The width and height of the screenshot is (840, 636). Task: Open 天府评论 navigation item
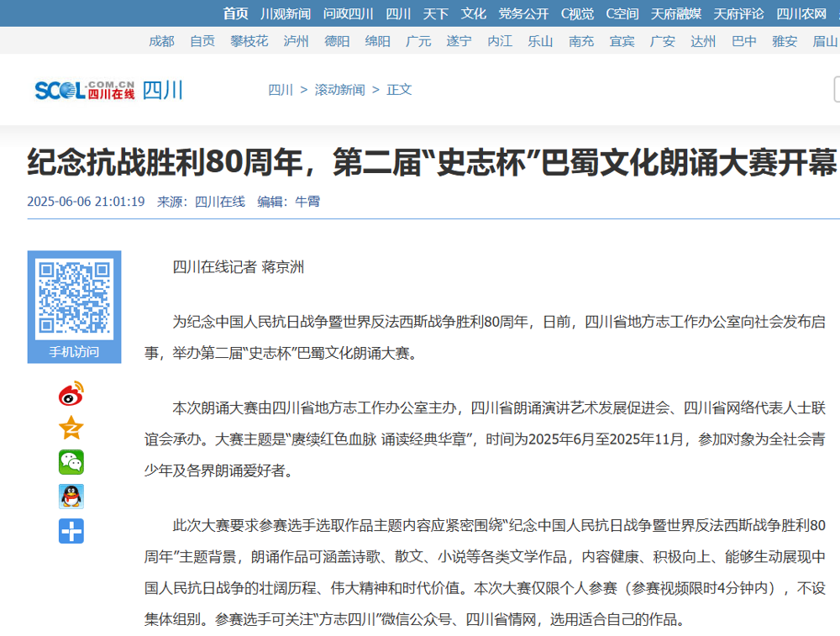coord(738,13)
